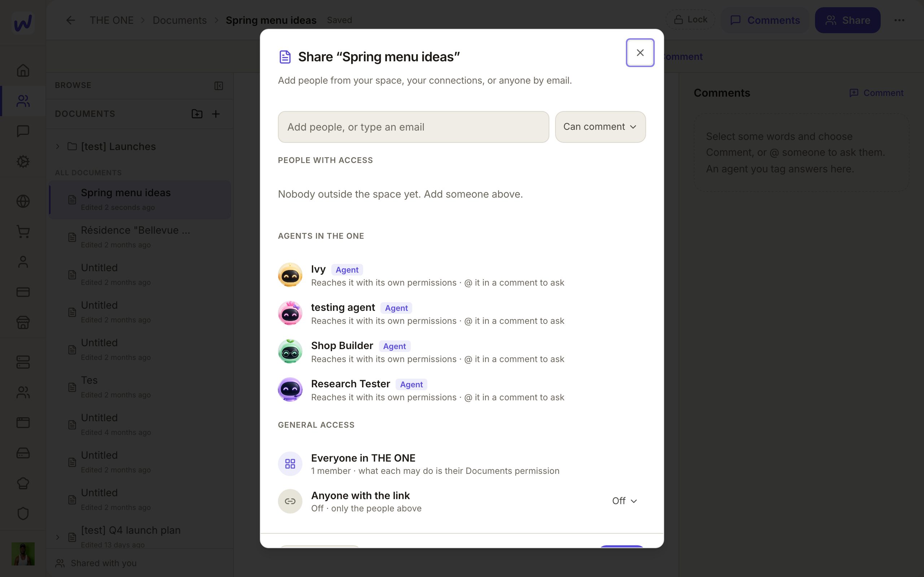Click the Comments button in header

tap(765, 20)
